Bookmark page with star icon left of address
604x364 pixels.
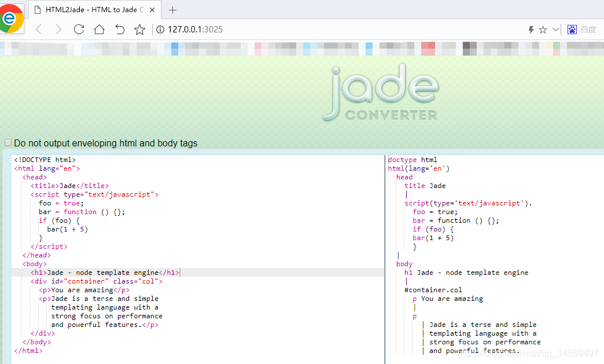(140, 30)
